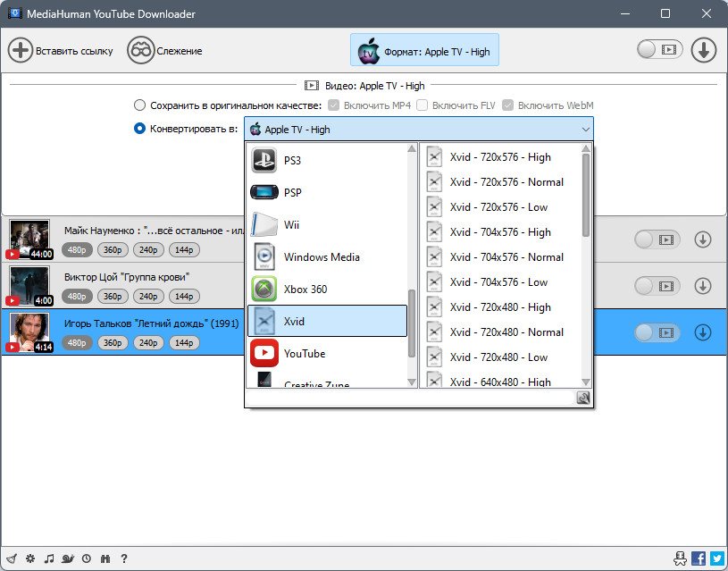Image resolution: width=728 pixels, height=571 pixels.
Task: Toggle video mode switch for Игорь Тальков item
Action: [x=657, y=332]
